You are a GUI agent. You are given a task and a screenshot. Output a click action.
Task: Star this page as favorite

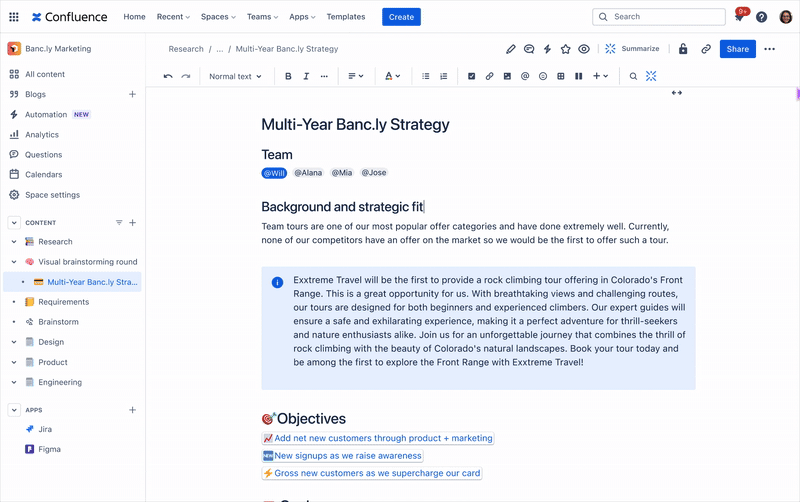566,49
